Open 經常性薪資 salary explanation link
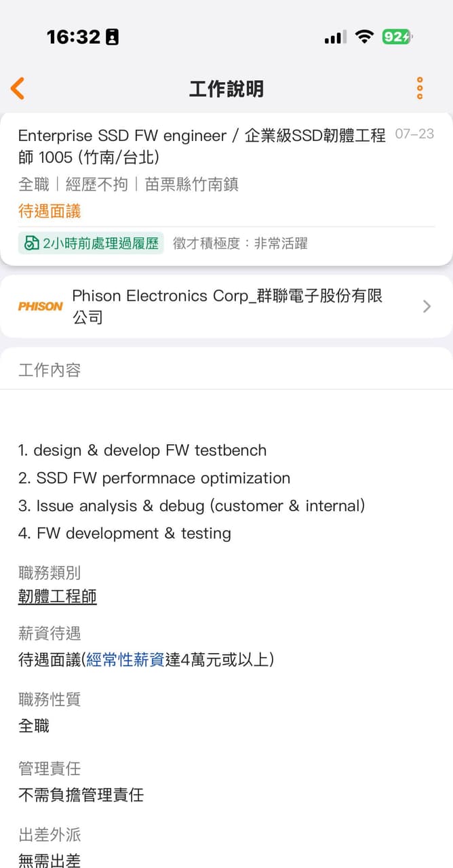 [125, 659]
